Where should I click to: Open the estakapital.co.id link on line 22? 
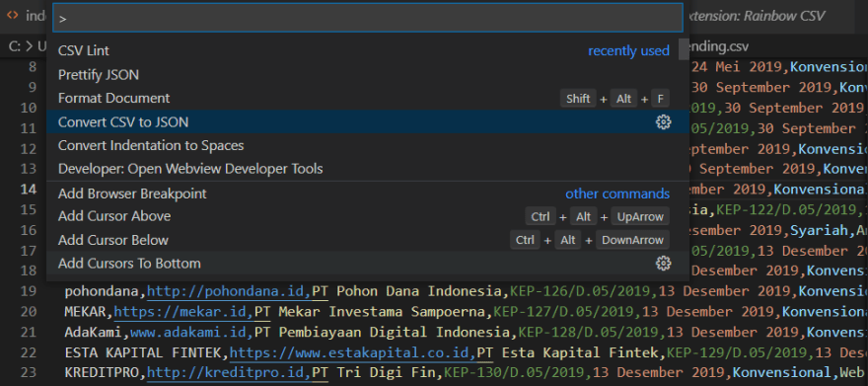(x=353, y=352)
